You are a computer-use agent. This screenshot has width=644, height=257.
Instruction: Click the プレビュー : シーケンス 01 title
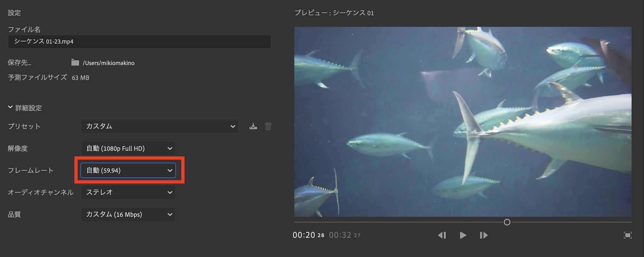334,13
